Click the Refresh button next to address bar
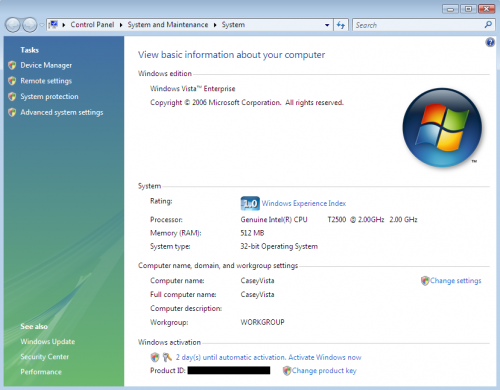This screenshot has height=390, width=500. 341,25
